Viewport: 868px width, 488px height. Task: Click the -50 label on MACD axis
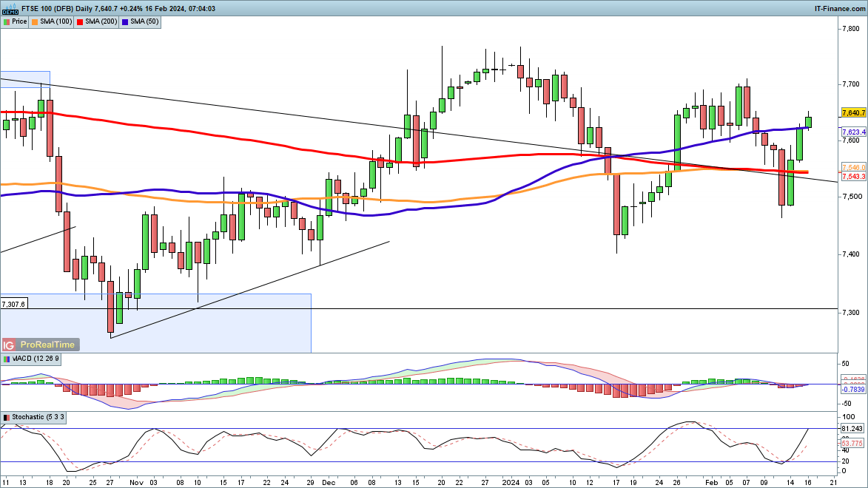[845, 404]
